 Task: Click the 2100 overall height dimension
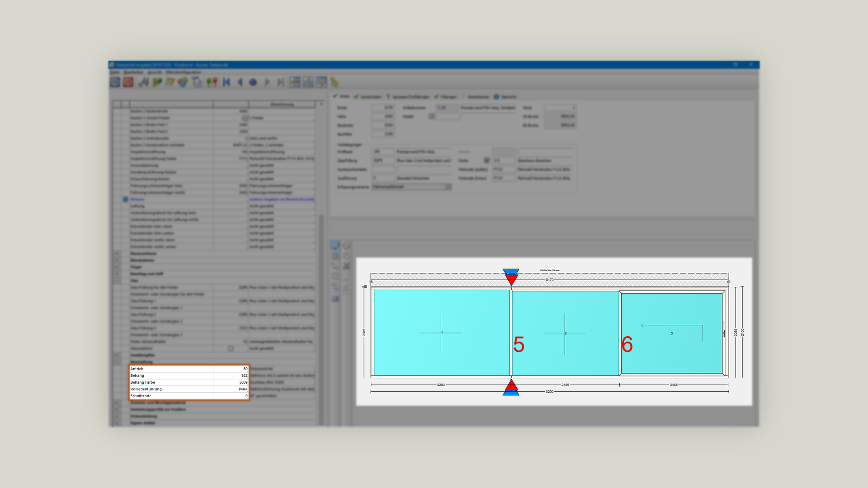[x=742, y=332]
